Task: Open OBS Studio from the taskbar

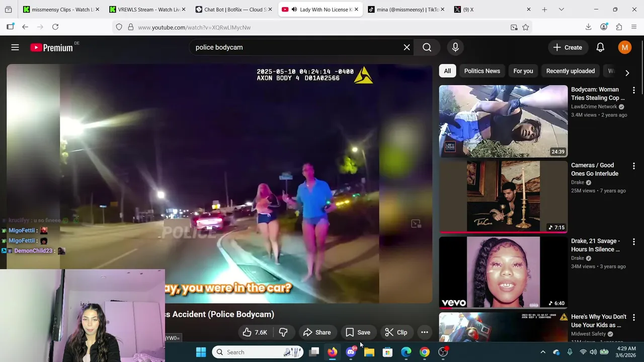Action: tap(443, 352)
